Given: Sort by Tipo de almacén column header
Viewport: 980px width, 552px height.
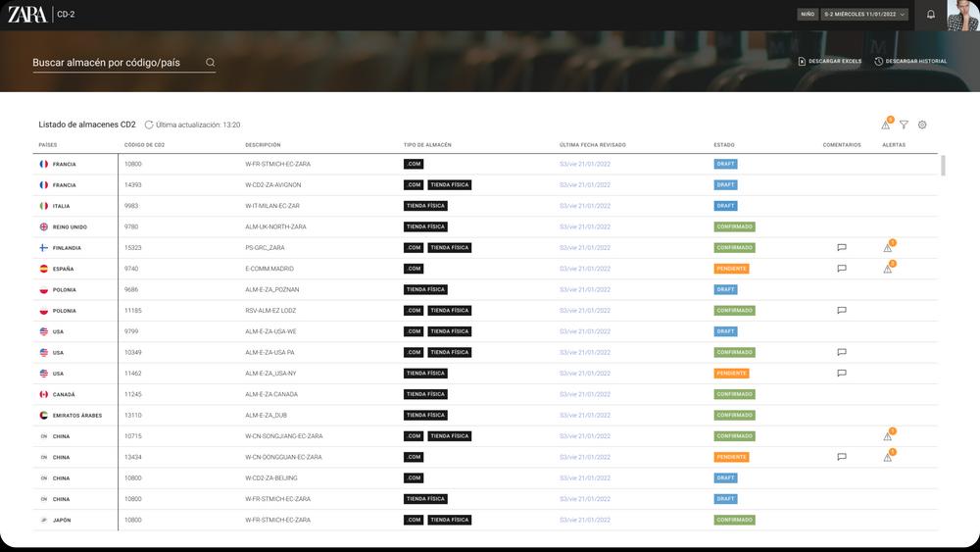Looking at the screenshot, I should tap(427, 144).
